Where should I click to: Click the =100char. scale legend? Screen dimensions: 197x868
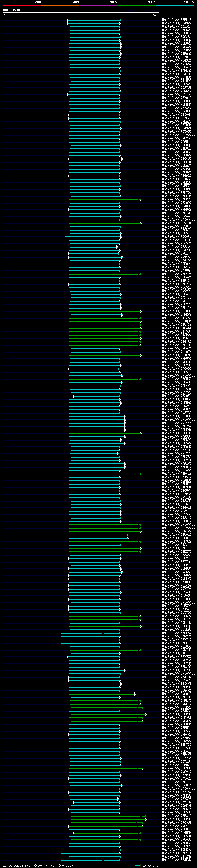pyautogui.click(x=146, y=865)
